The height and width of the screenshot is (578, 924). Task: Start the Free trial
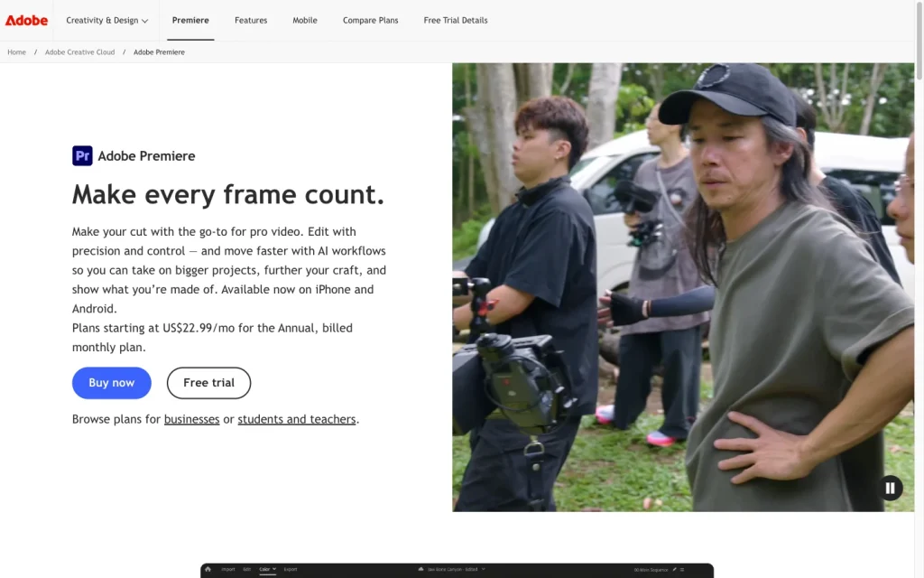click(x=208, y=383)
